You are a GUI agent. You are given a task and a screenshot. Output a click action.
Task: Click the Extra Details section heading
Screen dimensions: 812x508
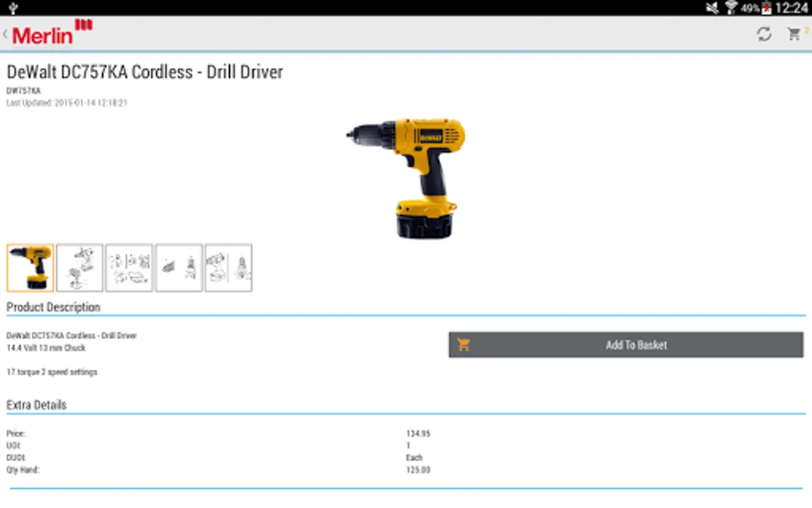(36, 404)
